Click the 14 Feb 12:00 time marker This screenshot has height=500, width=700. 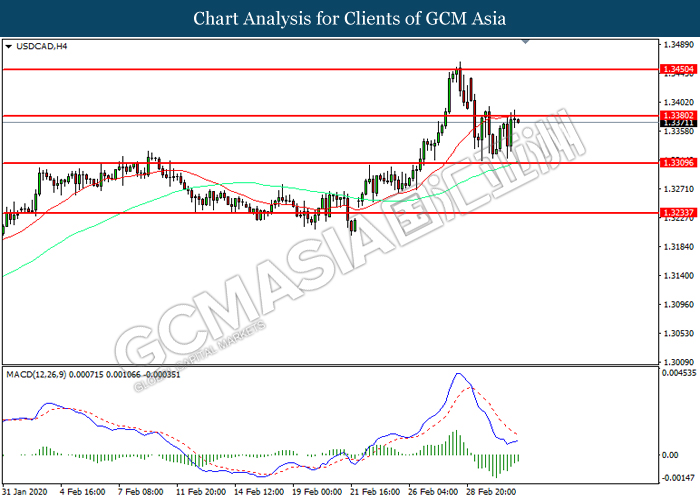259,492
